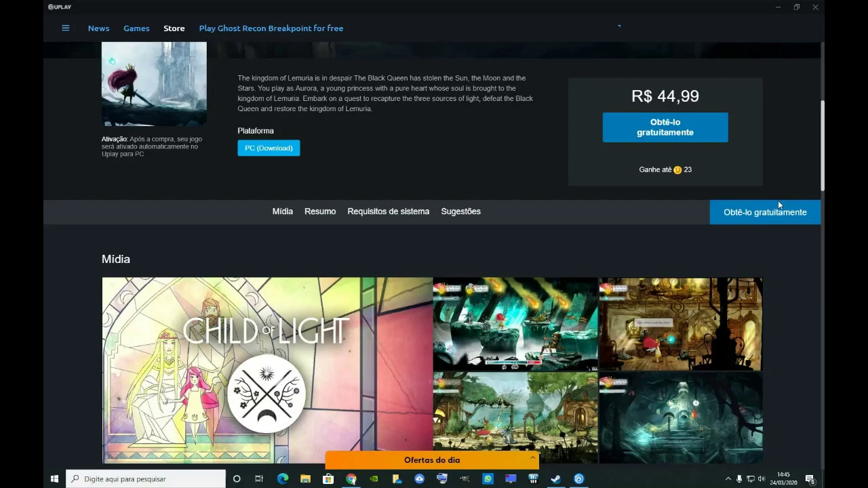The image size is (868, 488).
Task: Open Requisitos de sistema section
Action: [389, 211]
